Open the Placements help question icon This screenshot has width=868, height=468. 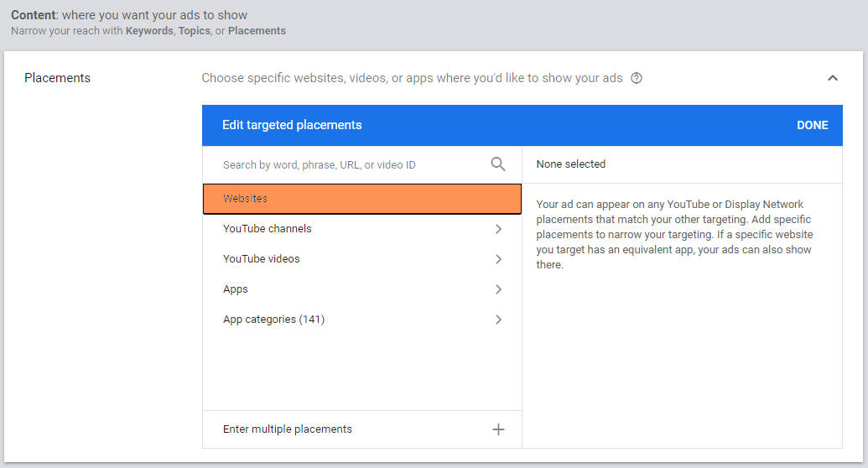[637, 78]
